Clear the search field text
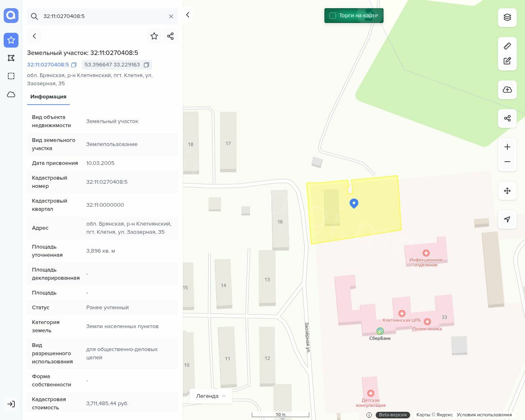Screen dimensions: 525x420 [171, 16]
